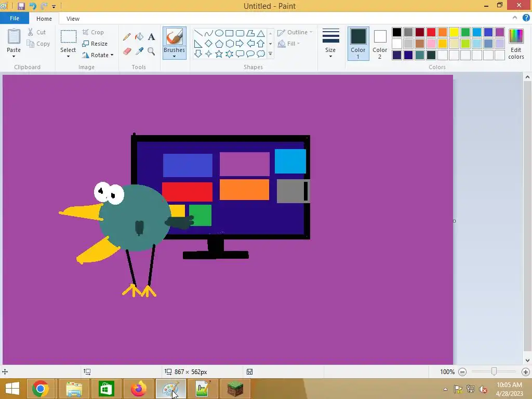Viewport: 532px width, 399px height.
Task: Switch to the View tab
Action: pos(73,19)
